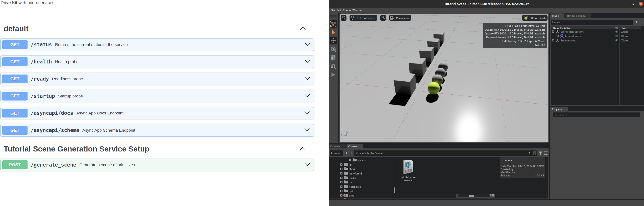Collapse the default API section
The width and height of the screenshot is (644, 206).
(x=303, y=29)
